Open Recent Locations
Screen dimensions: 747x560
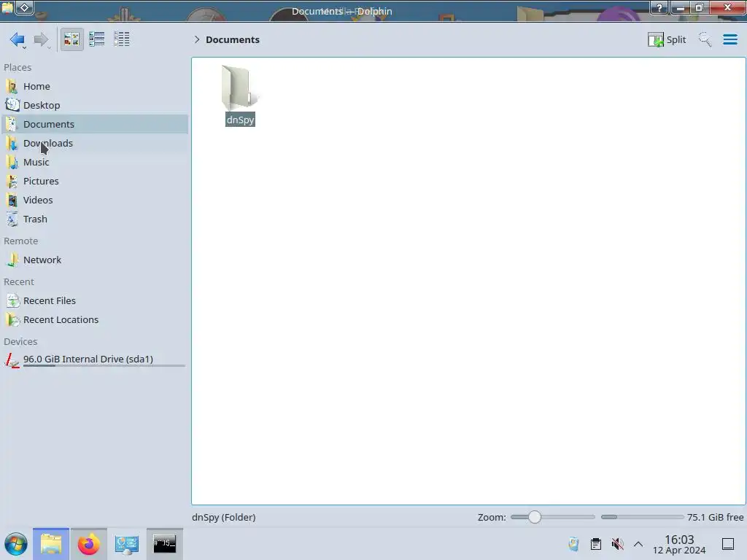tap(95, 320)
